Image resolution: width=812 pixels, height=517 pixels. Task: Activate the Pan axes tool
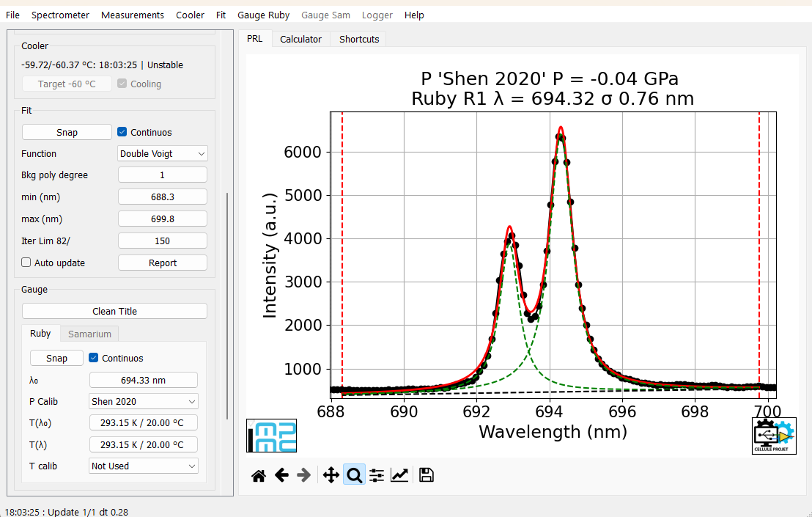(331, 475)
